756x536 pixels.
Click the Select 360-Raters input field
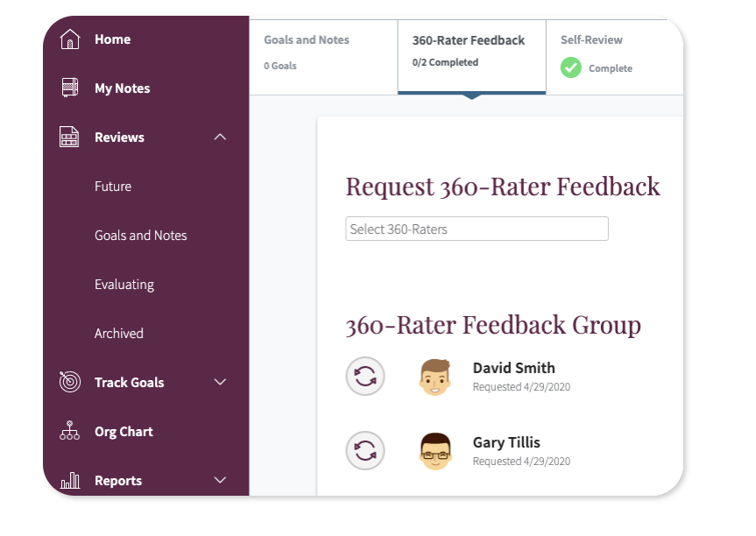click(x=477, y=228)
